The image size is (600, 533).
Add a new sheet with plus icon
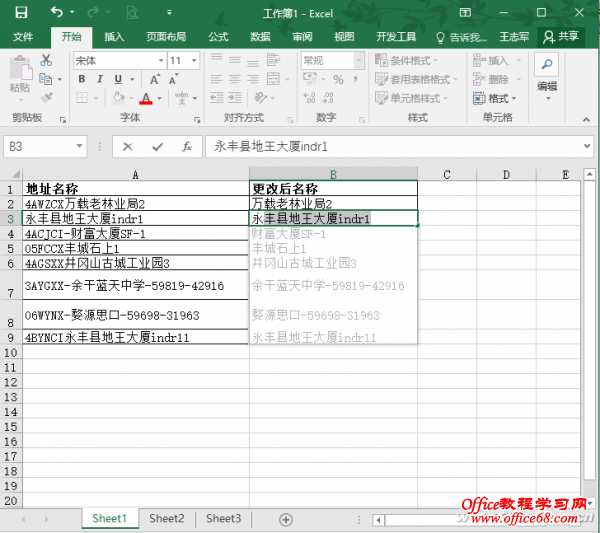click(286, 519)
